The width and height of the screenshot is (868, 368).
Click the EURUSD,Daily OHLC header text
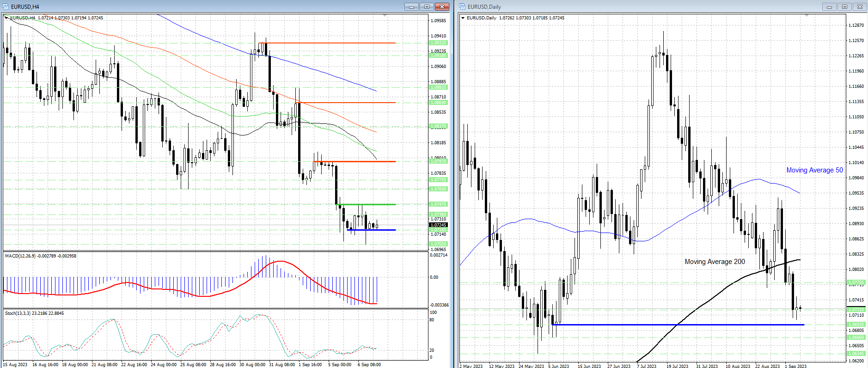(x=515, y=18)
